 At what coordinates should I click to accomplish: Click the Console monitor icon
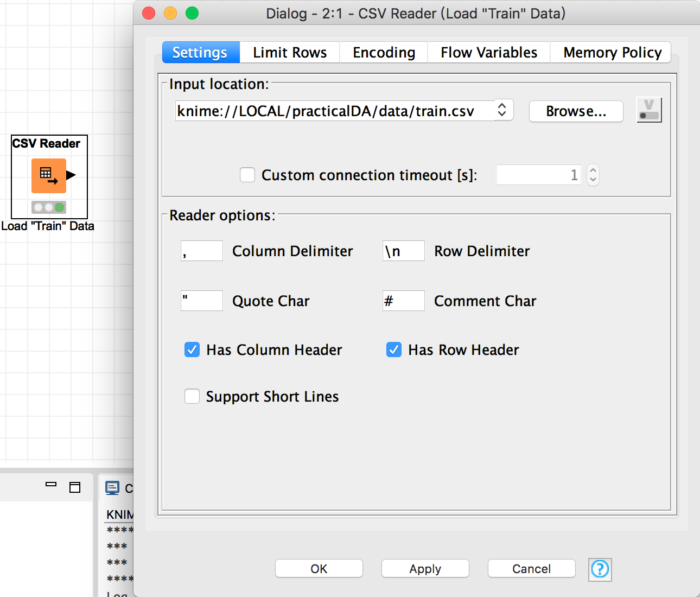click(112, 488)
